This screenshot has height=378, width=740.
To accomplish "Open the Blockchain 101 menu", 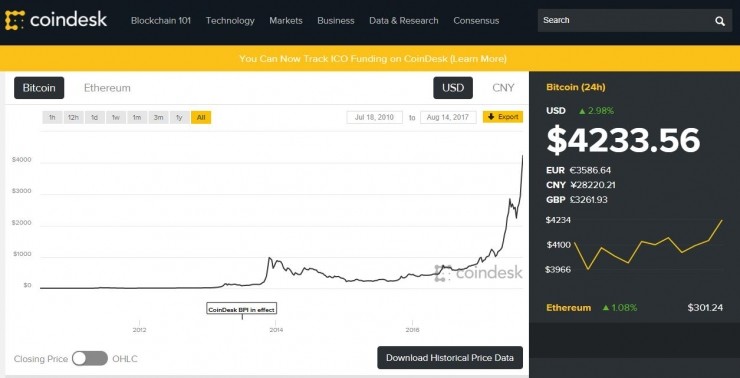I will point(160,21).
